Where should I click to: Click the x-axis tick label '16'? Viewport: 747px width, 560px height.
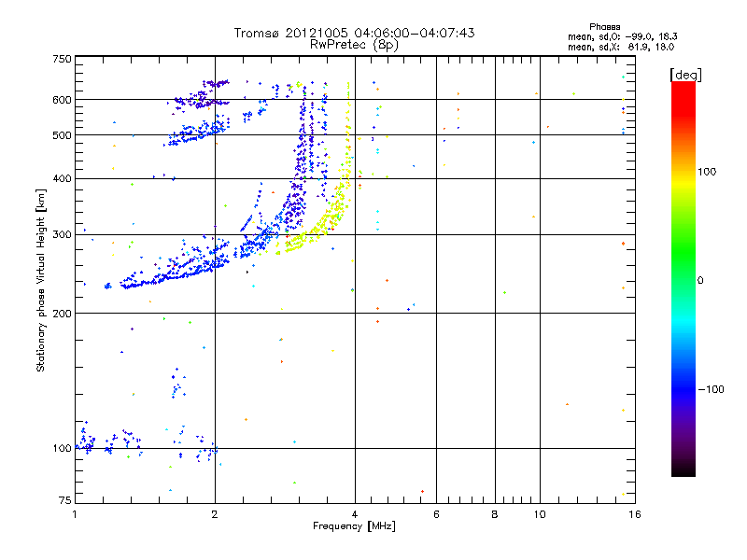(x=635, y=514)
